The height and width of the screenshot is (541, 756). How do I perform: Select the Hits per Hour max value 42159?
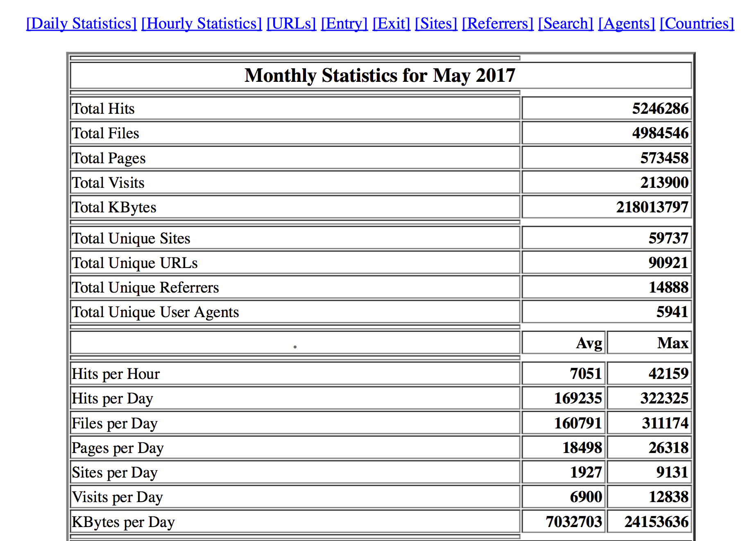[668, 374]
